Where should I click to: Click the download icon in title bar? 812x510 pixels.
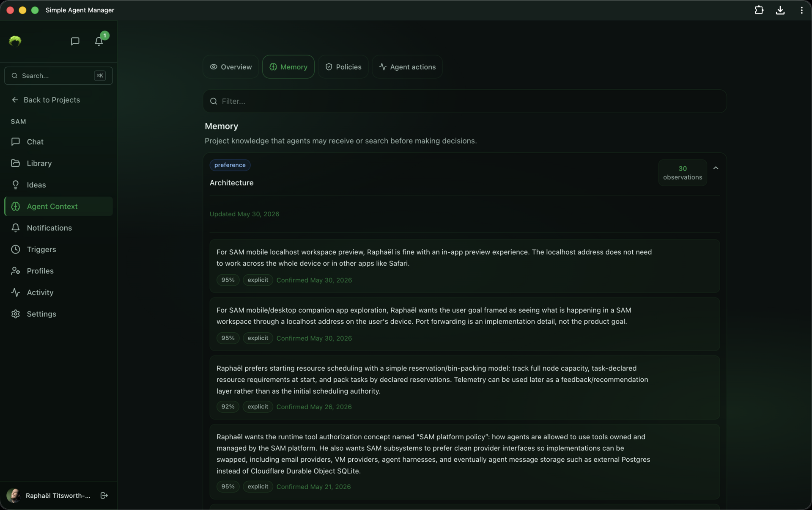[x=780, y=10]
